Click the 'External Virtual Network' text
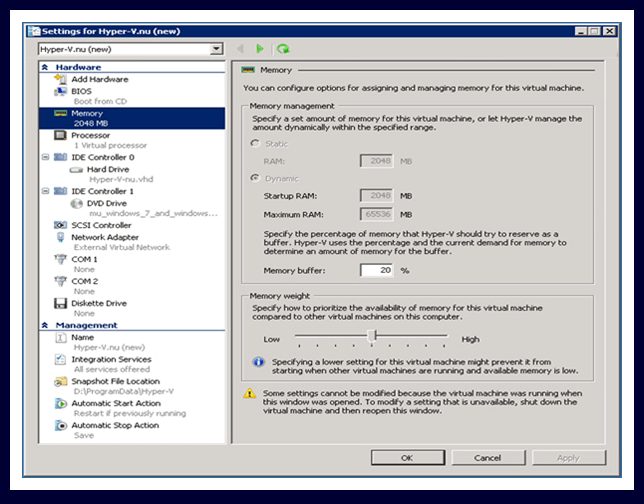The width and height of the screenshot is (644, 504). (122, 247)
